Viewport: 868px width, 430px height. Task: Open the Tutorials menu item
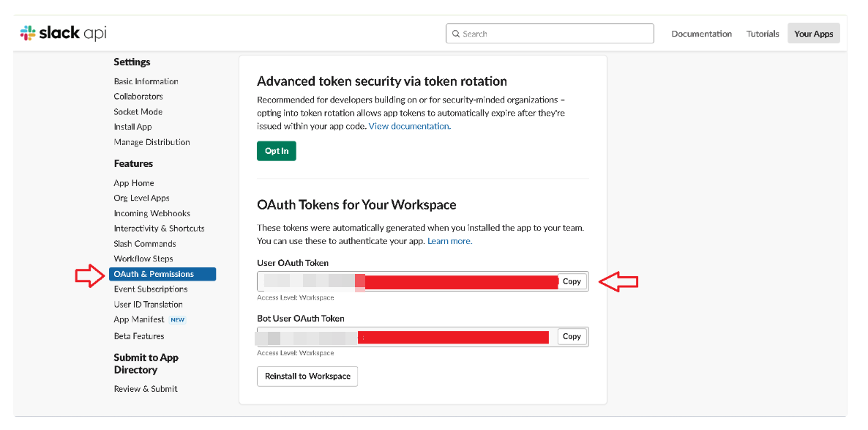click(x=763, y=34)
